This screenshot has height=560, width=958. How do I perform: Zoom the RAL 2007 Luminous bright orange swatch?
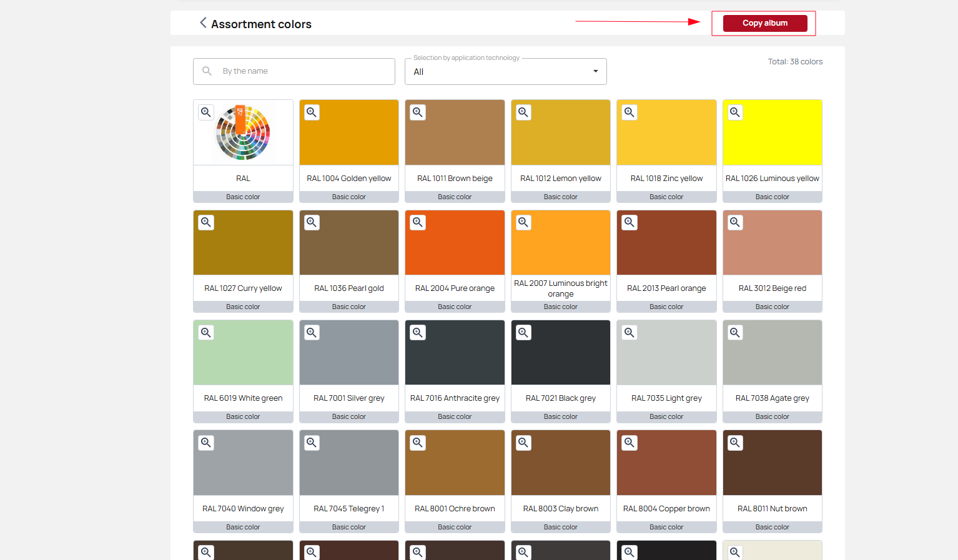pyautogui.click(x=523, y=222)
